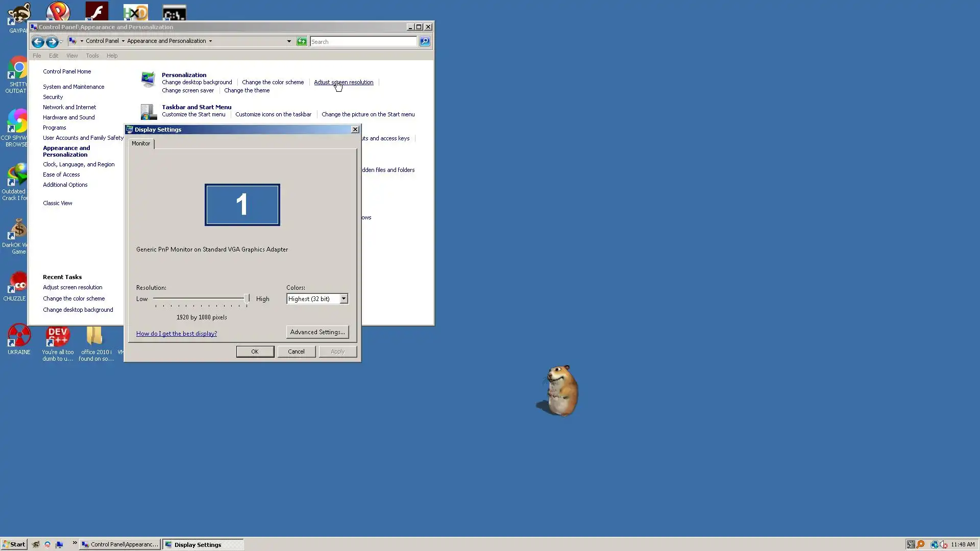Click the Control Panel search field

tap(363, 41)
